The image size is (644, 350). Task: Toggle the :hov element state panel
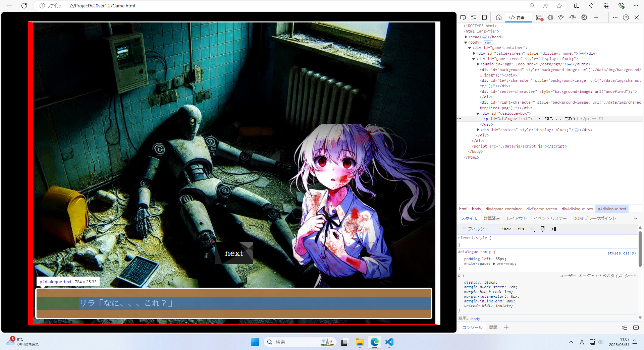(506, 229)
